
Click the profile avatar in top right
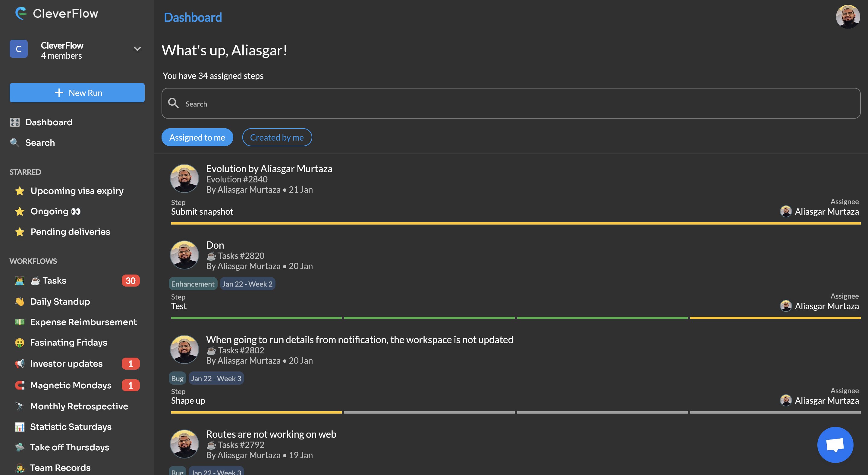pos(848,17)
